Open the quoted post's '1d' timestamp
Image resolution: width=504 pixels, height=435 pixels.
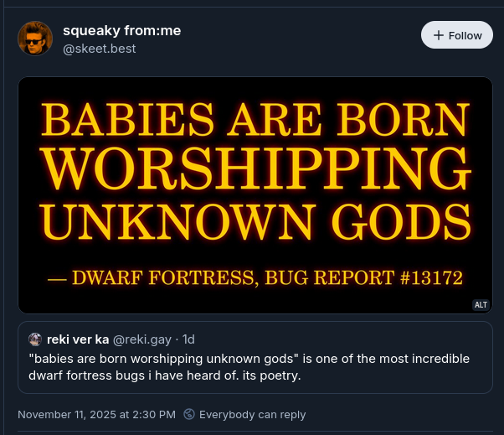coord(188,339)
